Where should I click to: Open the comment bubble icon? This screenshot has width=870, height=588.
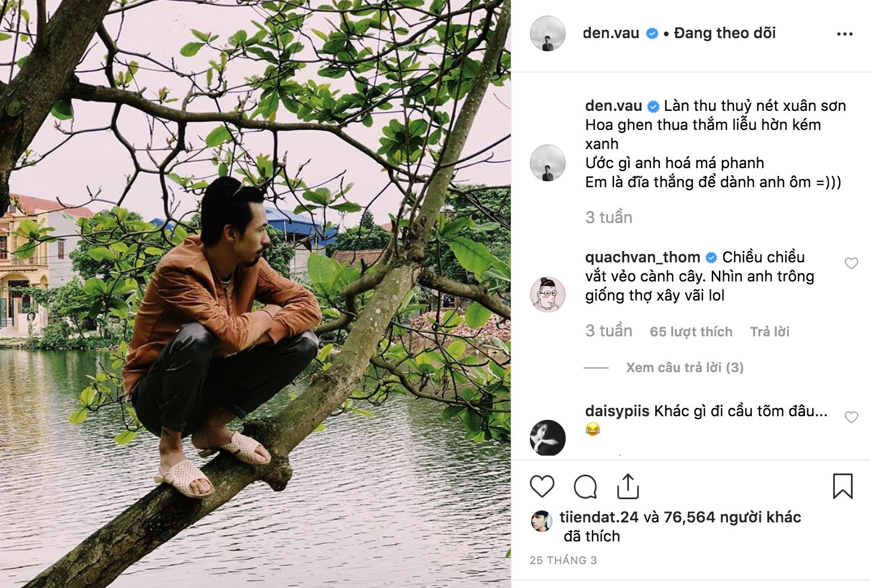pos(585,487)
